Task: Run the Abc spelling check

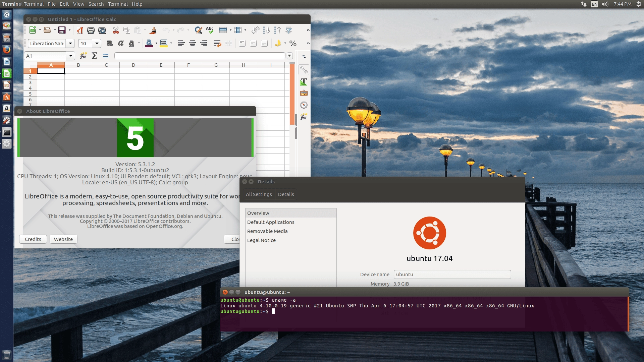Action: (x=210, y=30)
